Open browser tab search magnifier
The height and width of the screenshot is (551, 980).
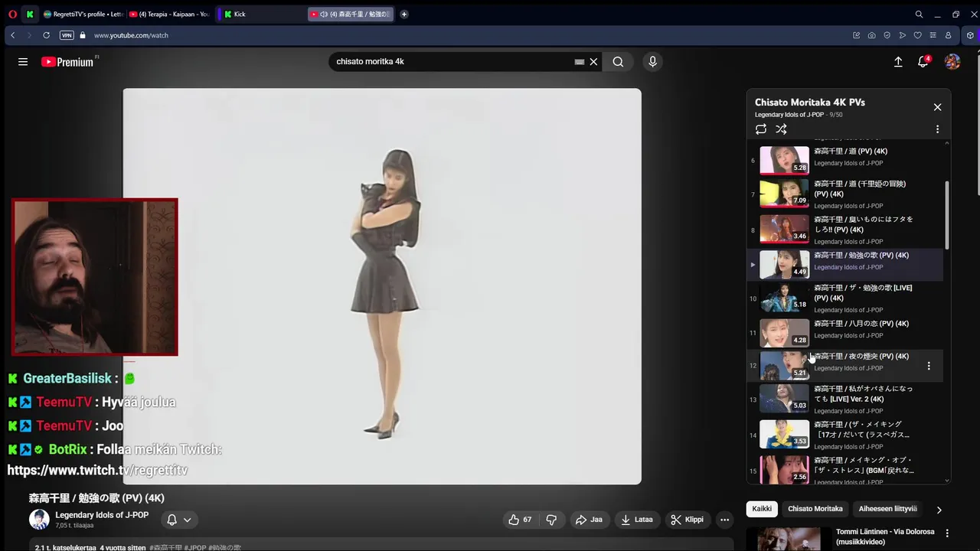(919, 14)
